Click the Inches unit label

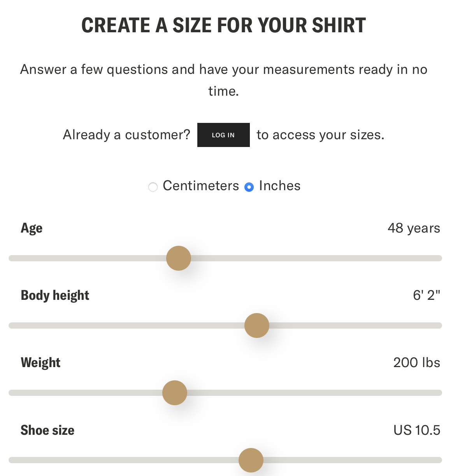280,186
